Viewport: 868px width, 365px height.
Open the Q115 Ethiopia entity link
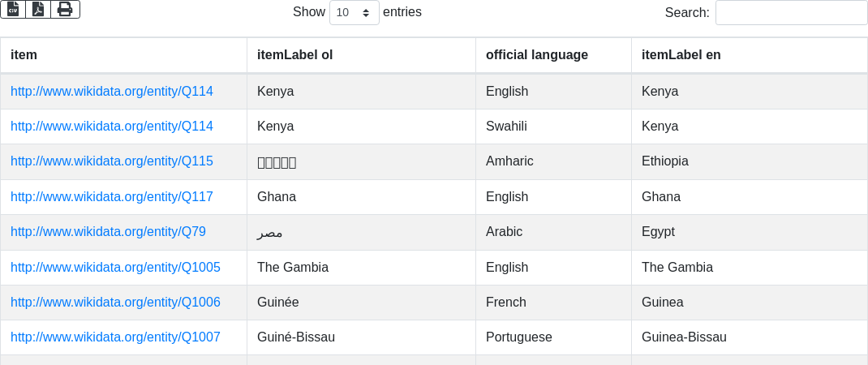(x=112, y=161)
